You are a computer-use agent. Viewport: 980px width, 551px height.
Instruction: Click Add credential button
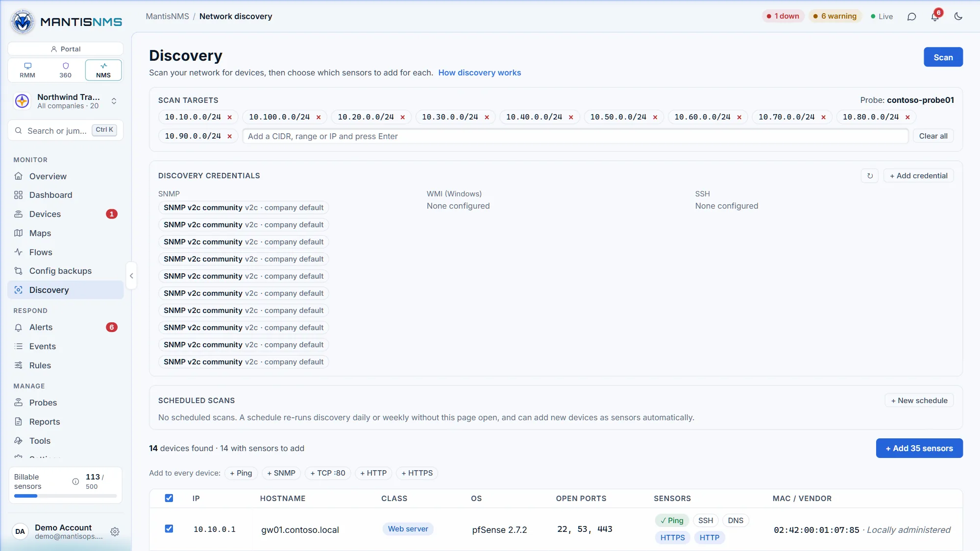click(918, 176)
